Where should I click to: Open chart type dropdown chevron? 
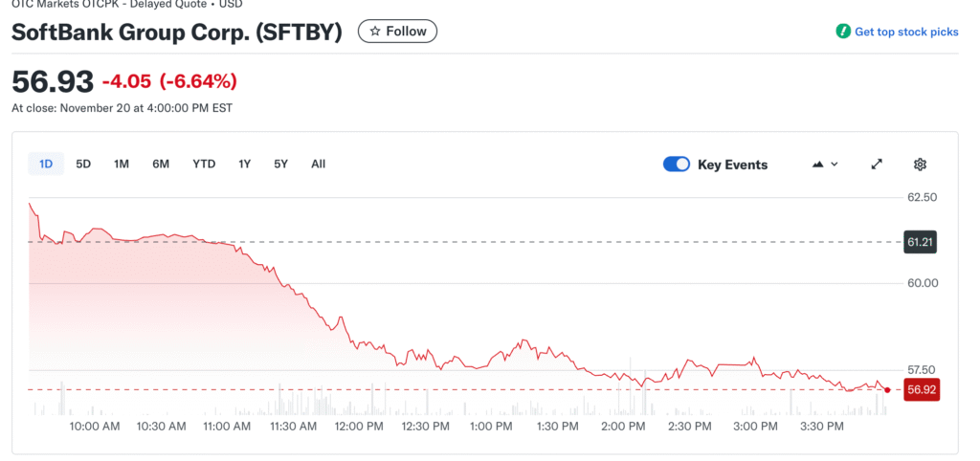click(835, 165)
